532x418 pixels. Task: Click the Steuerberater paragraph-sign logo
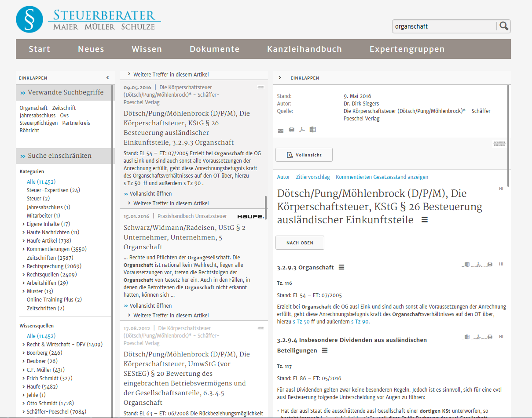(29, 20)
